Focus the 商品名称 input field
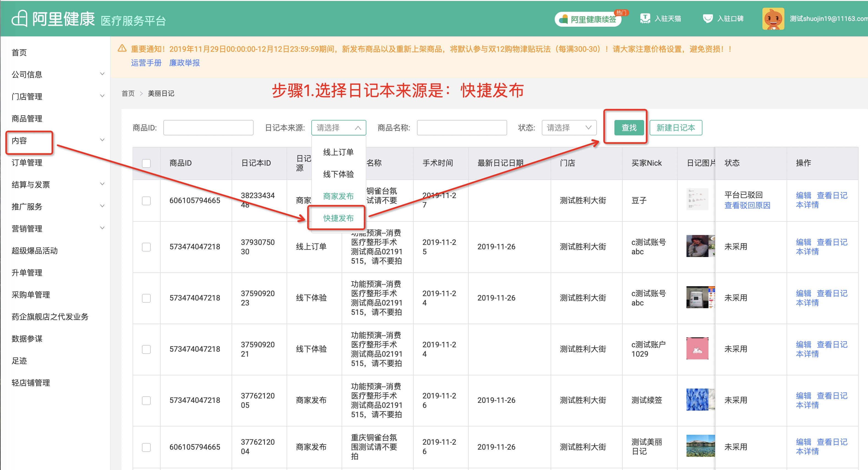The image size is (868, 470). click(462, 128)
